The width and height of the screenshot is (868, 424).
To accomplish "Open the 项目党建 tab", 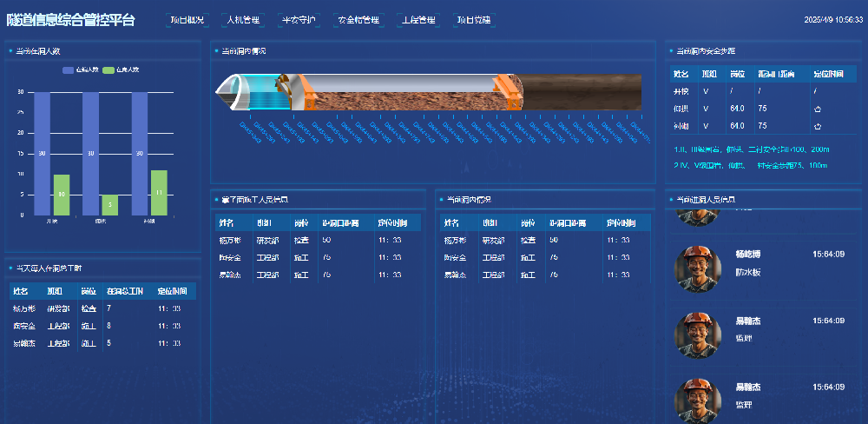I will [473, 19].
